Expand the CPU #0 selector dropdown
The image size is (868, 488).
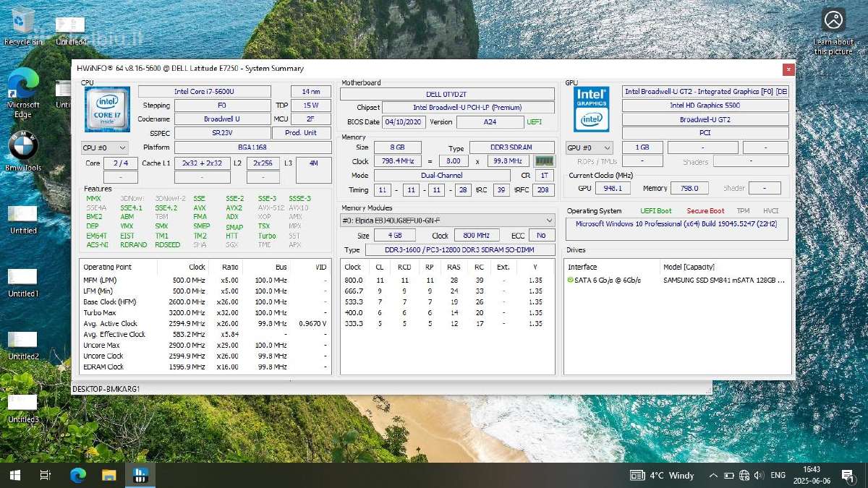[x=105, y=147]
